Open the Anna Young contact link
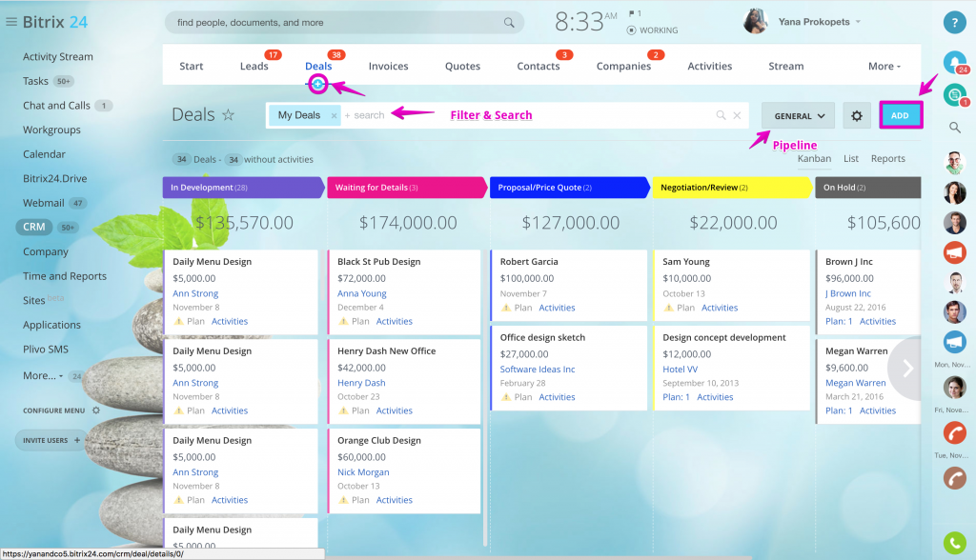Image resolution: width=976 pixels, height=560 pixels. 361,293
